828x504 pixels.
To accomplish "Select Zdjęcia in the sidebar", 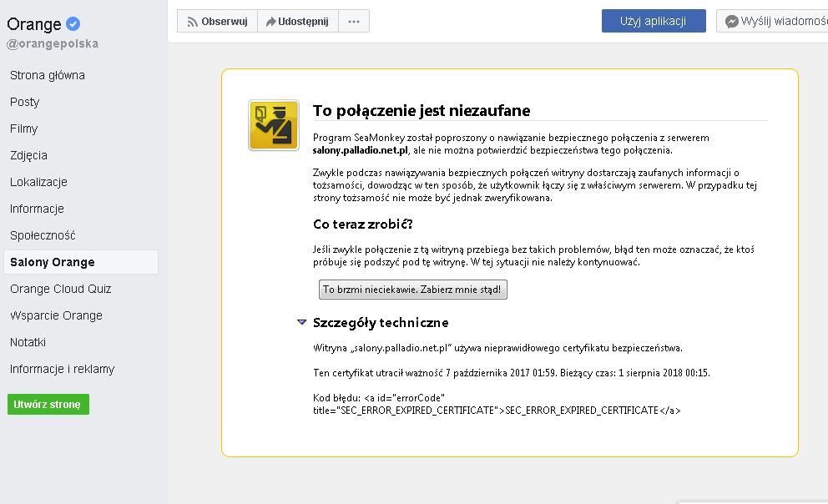I will [28, 155].
